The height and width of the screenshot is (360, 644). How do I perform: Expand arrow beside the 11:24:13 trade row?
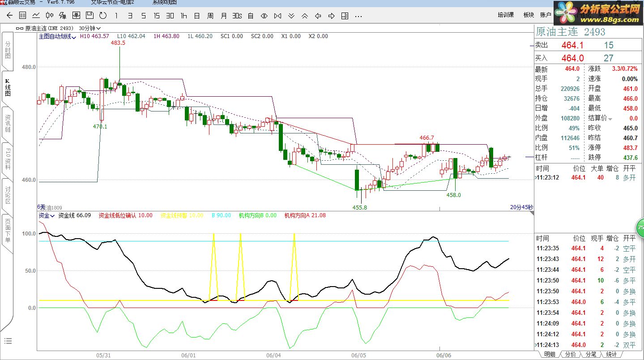535,345
